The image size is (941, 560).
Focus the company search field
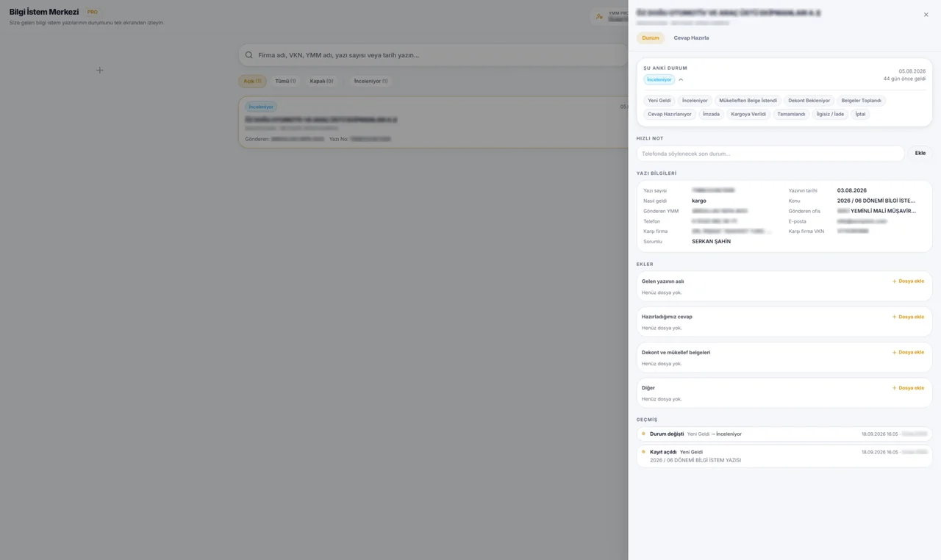433,55
